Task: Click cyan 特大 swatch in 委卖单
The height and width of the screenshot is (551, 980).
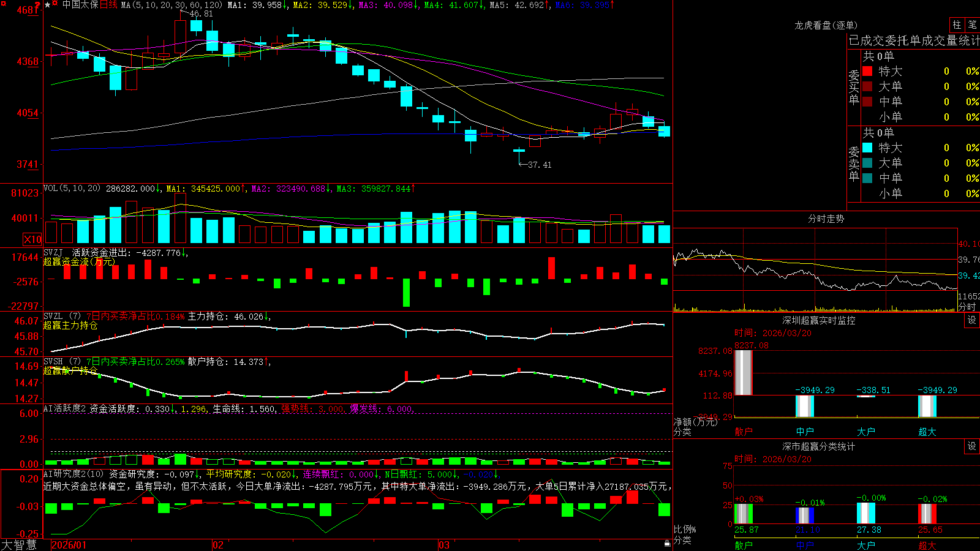Action: [x=867, y=148]
